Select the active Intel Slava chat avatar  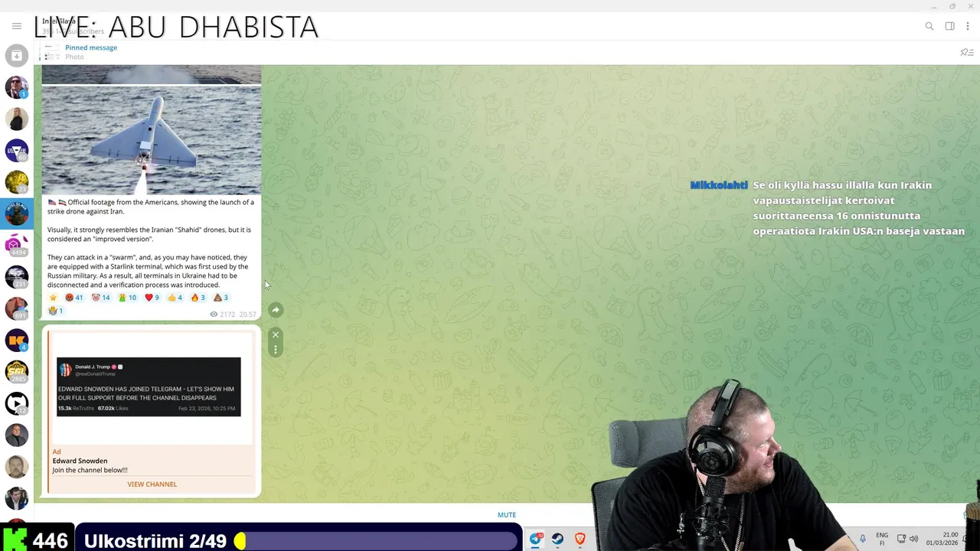pos(17,214)
